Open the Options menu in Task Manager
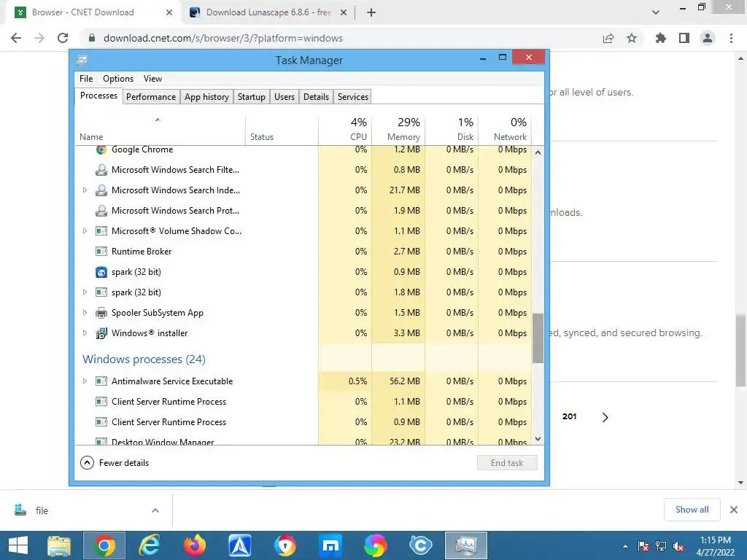 118,79
